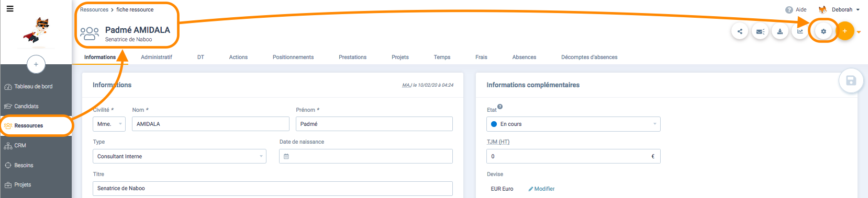Click the chart statistics icon button

[800, 31]
